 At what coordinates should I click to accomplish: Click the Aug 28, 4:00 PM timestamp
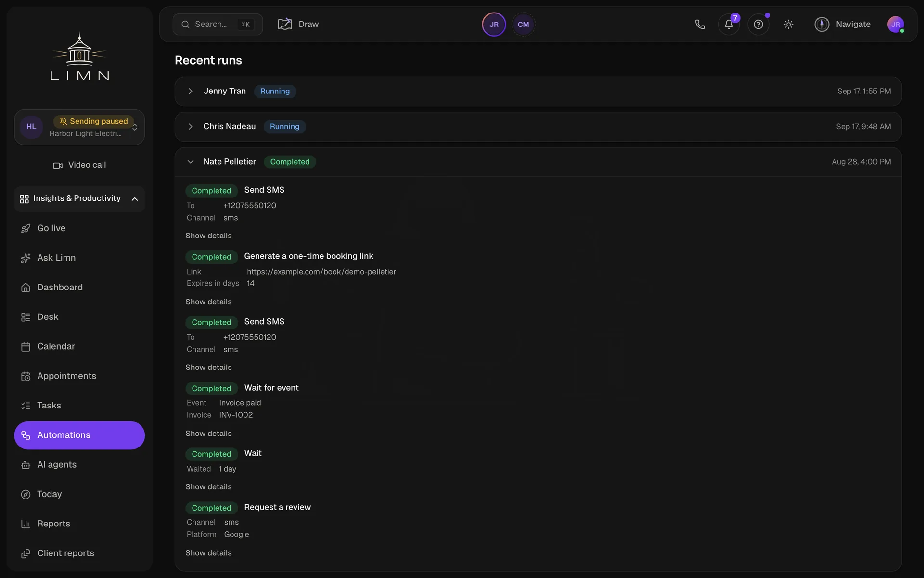(x=861, y=162)
